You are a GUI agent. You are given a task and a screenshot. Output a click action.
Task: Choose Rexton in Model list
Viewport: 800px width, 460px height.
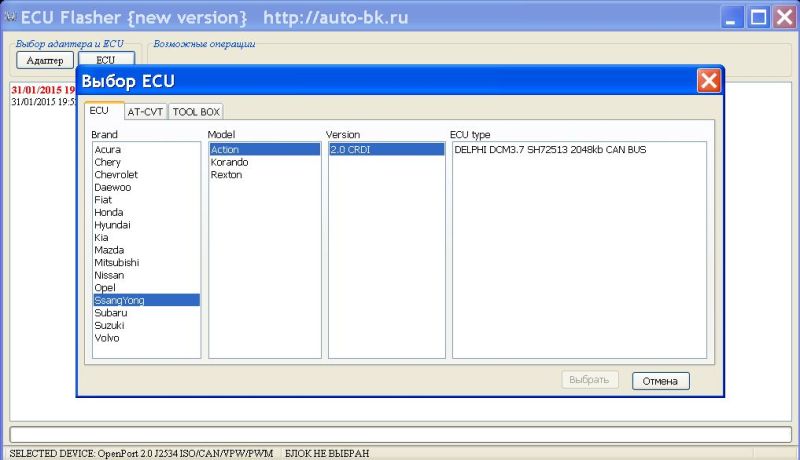226,175
